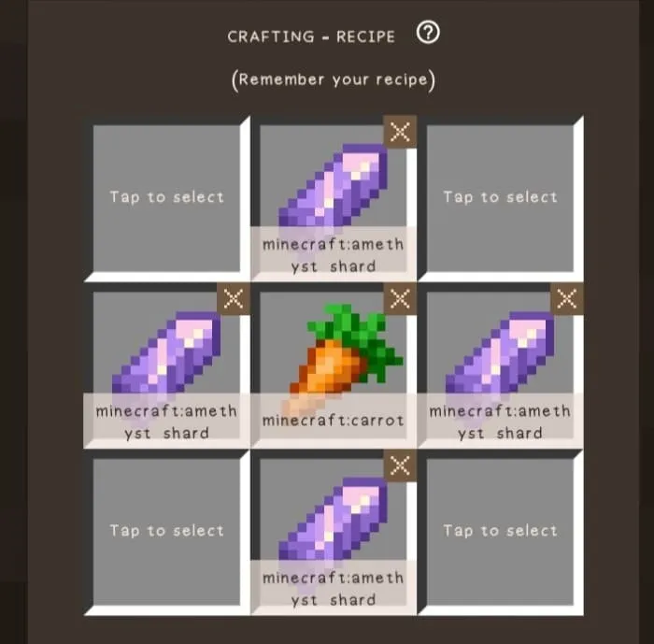Click bottom-middle minecraft:amethyst shard label

pyautogui.click(x=334, y=589)
